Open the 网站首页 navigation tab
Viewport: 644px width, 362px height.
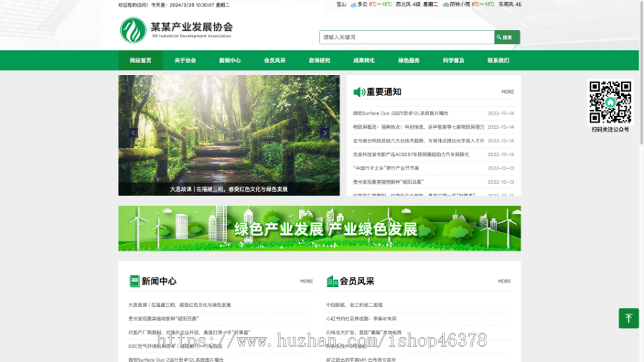coord(140,60)
